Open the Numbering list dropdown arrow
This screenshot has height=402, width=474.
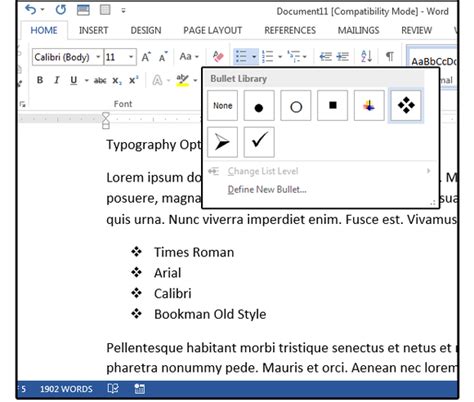pos(280,57)
